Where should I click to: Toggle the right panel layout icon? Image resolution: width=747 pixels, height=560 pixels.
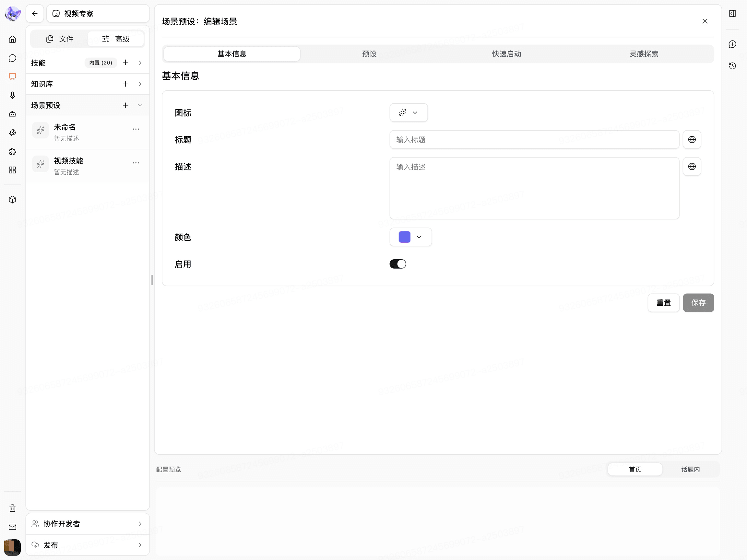click(x=732, y=14)
